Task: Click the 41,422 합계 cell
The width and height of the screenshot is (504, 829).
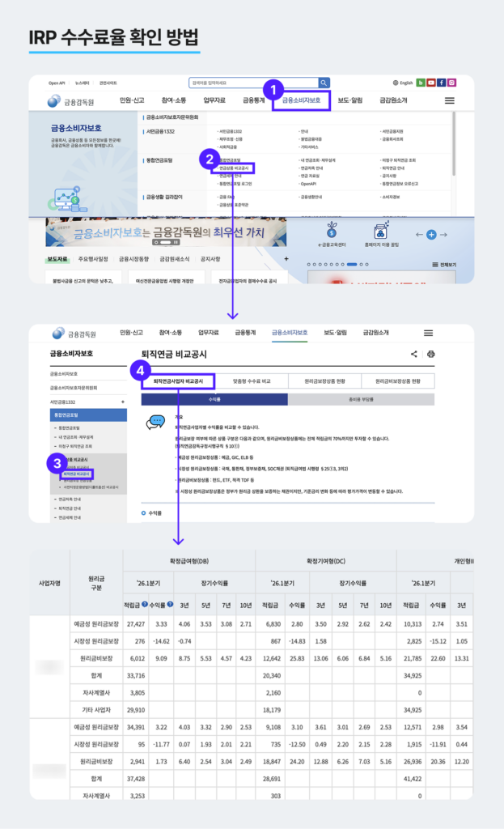Action: 412,779
